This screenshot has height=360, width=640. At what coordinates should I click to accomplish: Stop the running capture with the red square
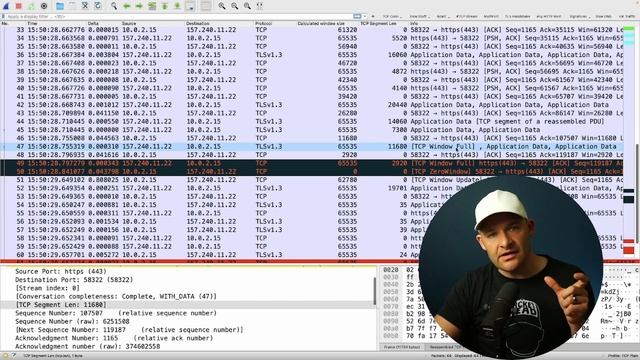18,6
